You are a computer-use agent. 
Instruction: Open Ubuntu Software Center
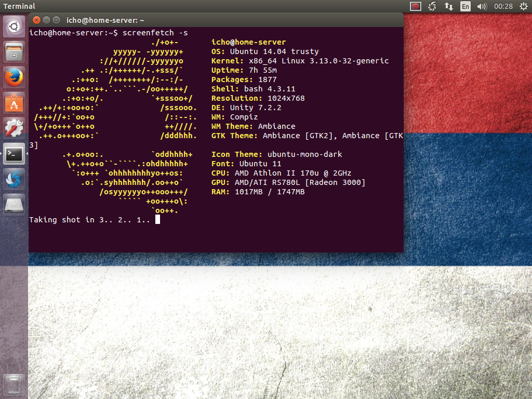[14, 103]
